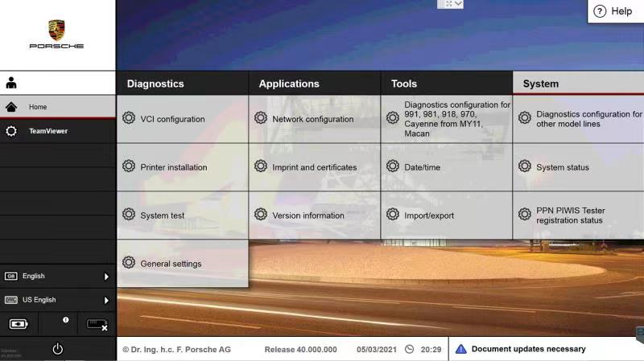Expand the English language selector arrow
Viewport: 644px width, 361px height.
tap(106, 277)
